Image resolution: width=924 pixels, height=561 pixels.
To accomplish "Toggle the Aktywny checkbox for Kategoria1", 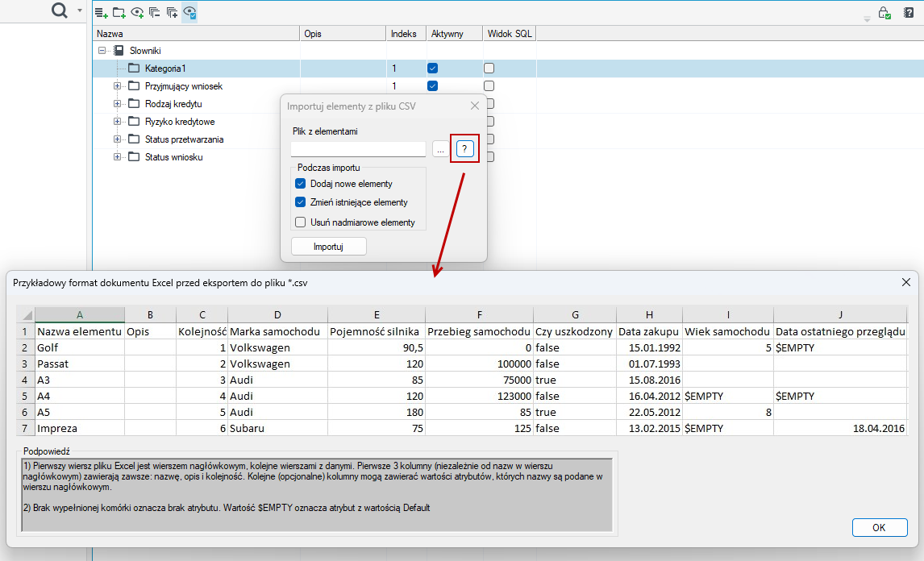I will (x=432, y=69).
